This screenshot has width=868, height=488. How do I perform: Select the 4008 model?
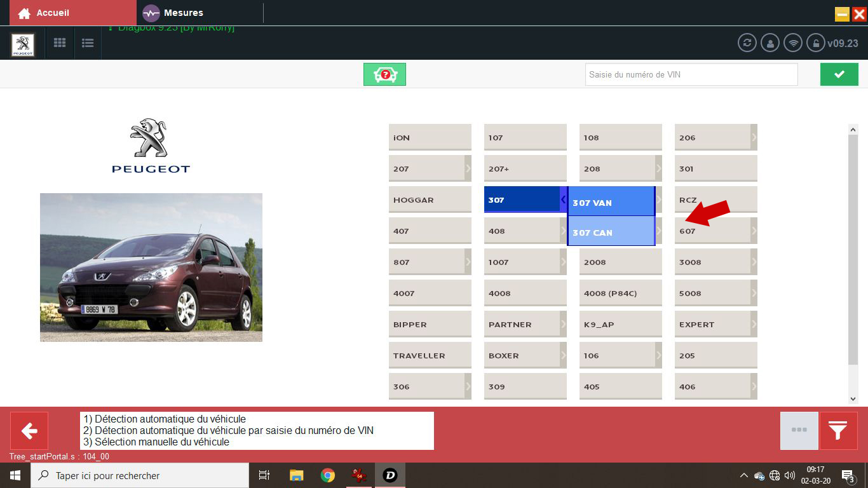[x=526, y=293]
